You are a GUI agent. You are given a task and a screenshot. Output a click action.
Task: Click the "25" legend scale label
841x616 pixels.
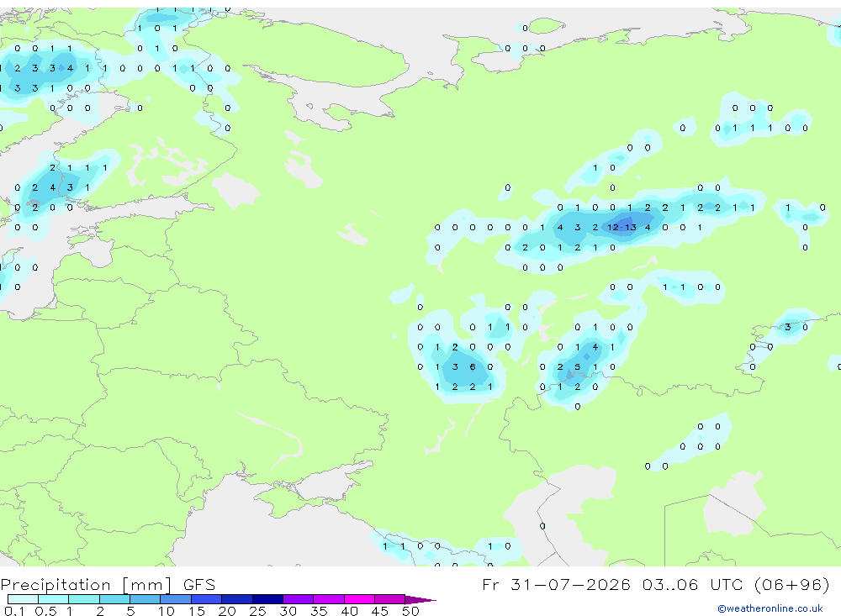pos(257,611)
